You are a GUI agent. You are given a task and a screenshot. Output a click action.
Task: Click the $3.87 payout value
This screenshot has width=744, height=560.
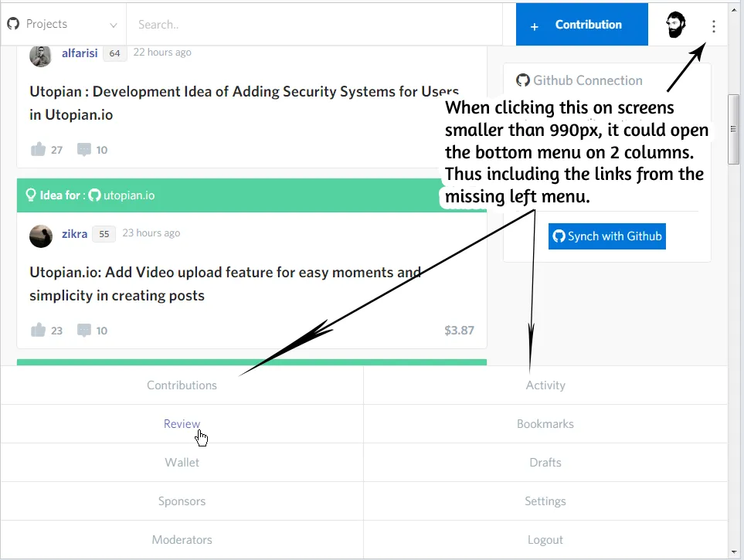coord(460,331)
